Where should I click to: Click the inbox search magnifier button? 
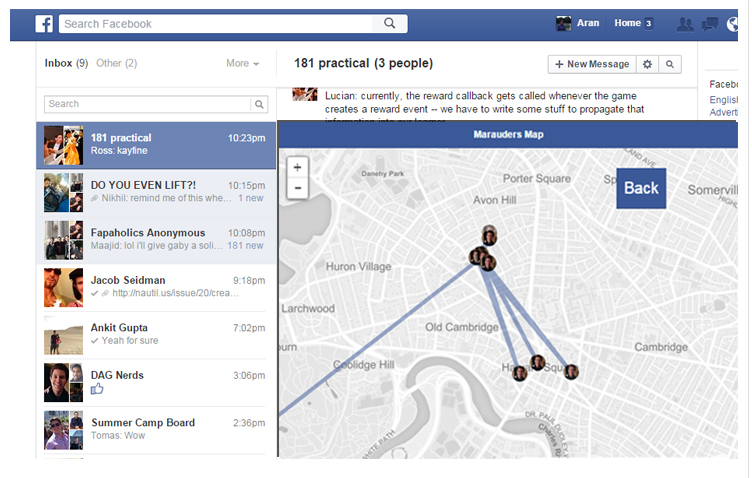click(x=260, y=104)
